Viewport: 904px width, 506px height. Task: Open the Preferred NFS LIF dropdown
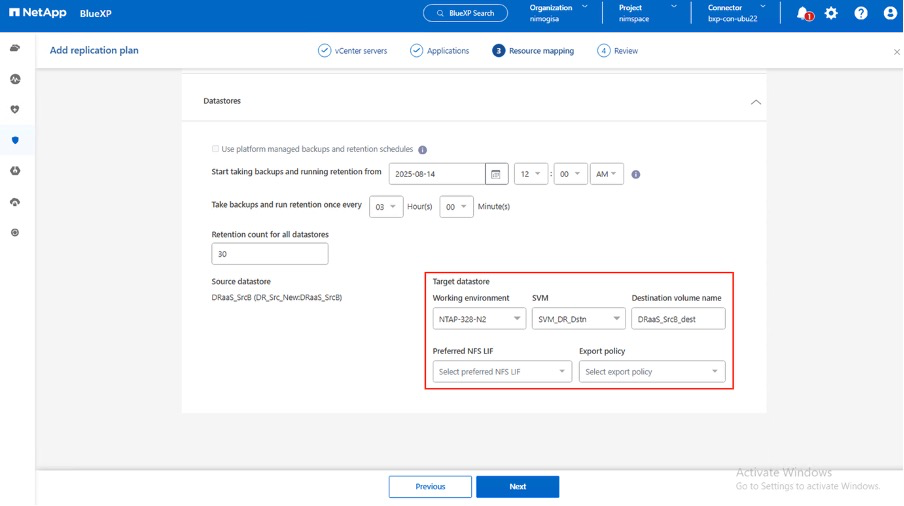pyautogui.click(x=502, y=372)
